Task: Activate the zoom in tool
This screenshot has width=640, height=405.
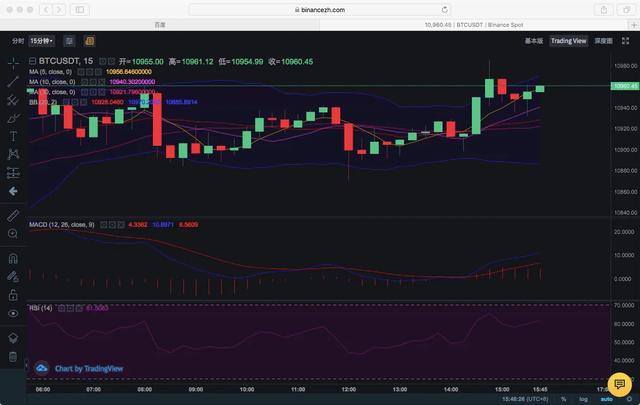Action: click(x=13, y=234)
